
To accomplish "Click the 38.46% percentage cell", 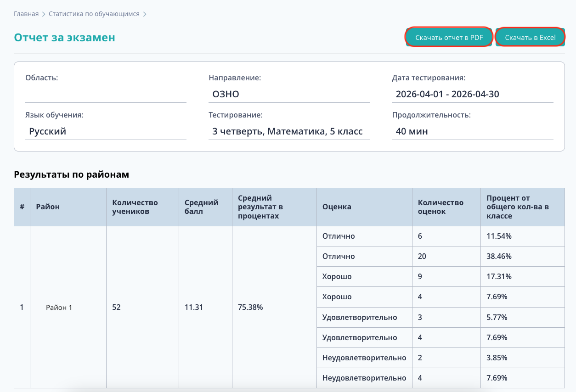I will [x=523, y=257].
